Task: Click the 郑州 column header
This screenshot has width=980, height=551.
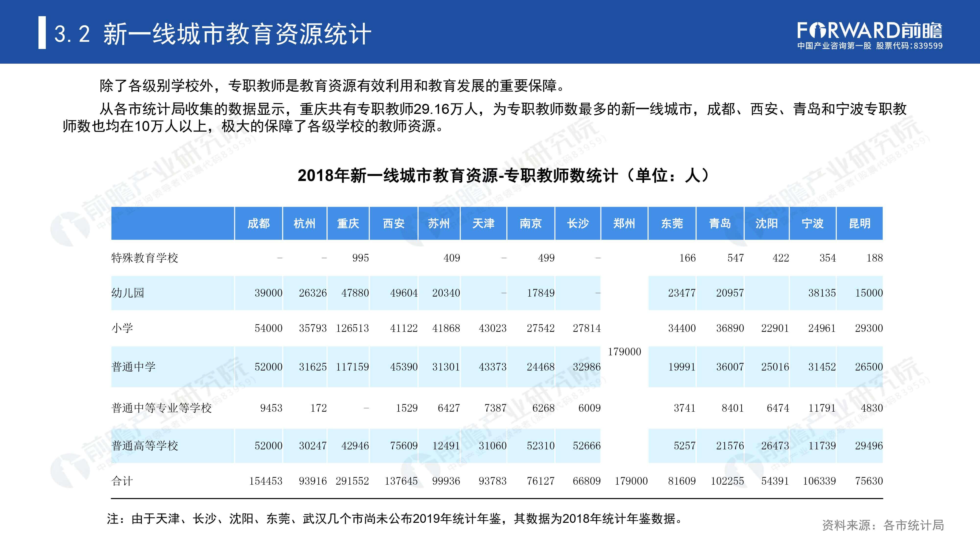Action: 624,223
